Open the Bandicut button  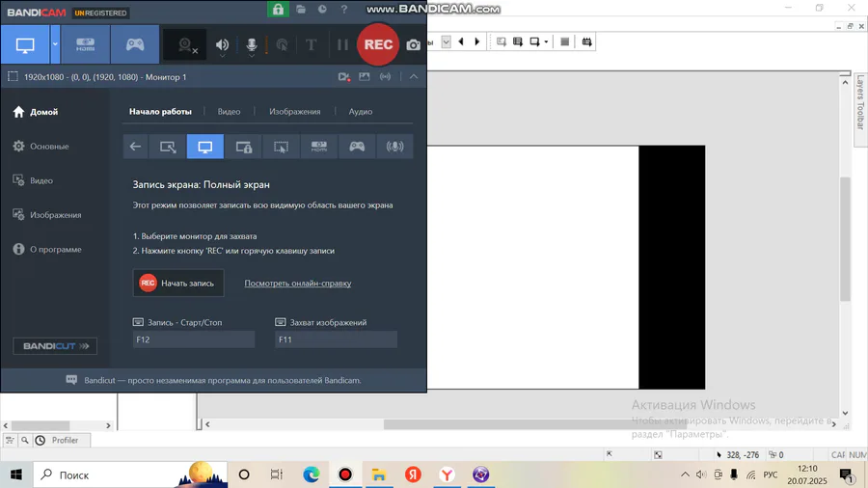[55, 346]
